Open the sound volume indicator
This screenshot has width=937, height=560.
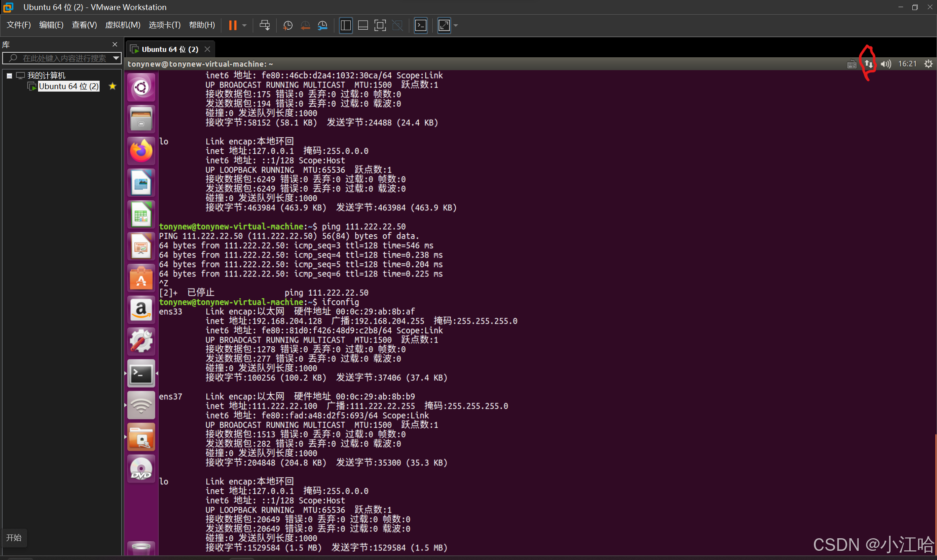pos(886,64)
